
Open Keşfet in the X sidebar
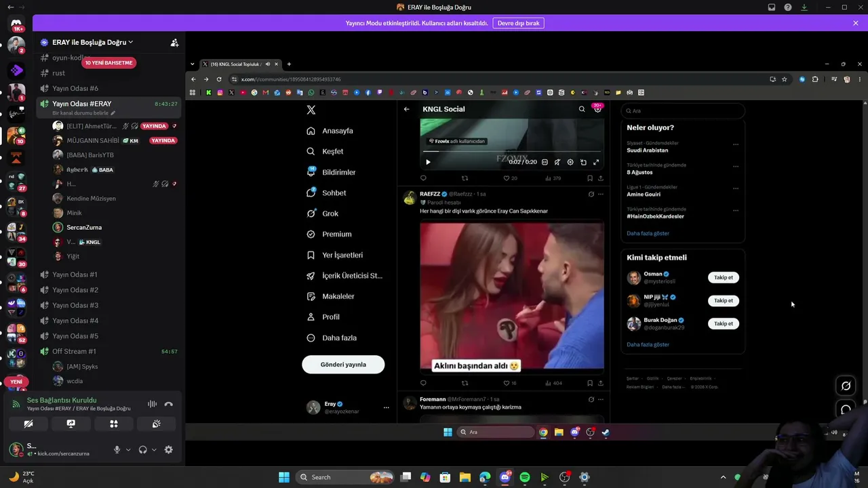pyautogui.click(x=325, y=151)
